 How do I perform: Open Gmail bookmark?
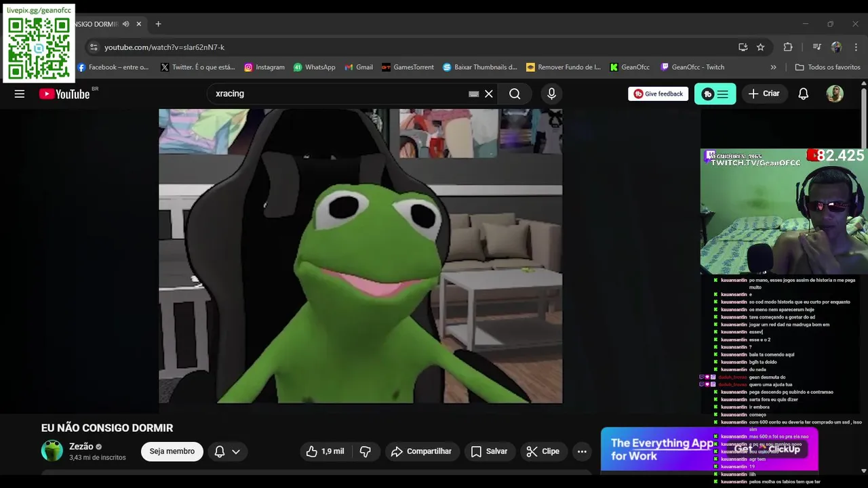pyautogui.click(x=359, y=67)
